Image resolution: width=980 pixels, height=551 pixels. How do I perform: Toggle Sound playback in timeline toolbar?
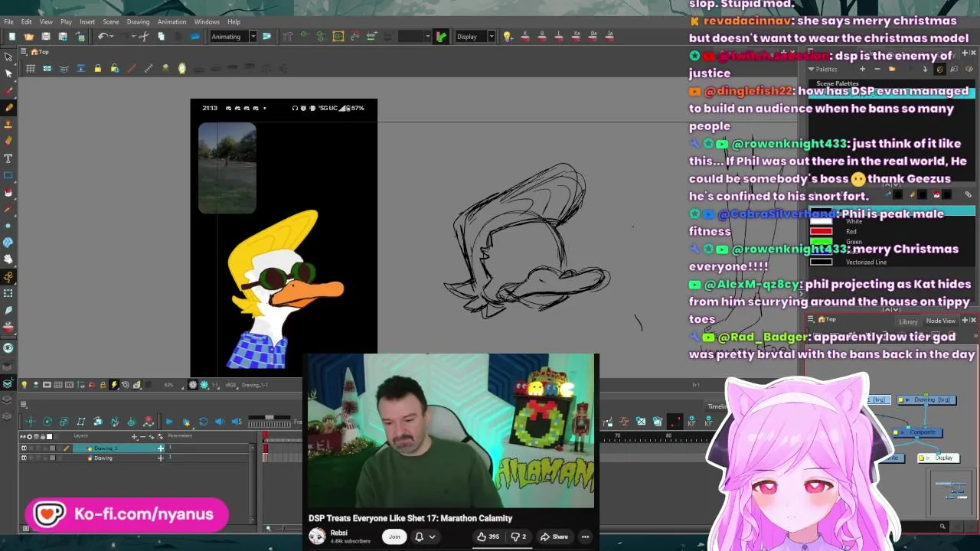(220, 422)
